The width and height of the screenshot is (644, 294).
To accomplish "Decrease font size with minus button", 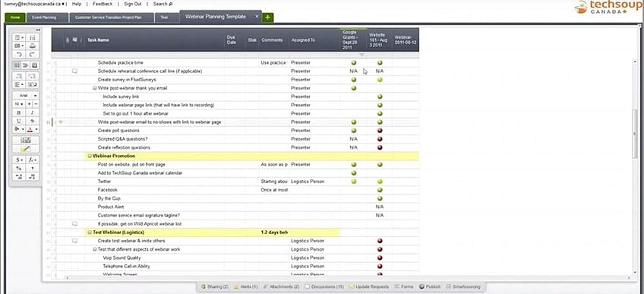I will click(x=36, y=104).
